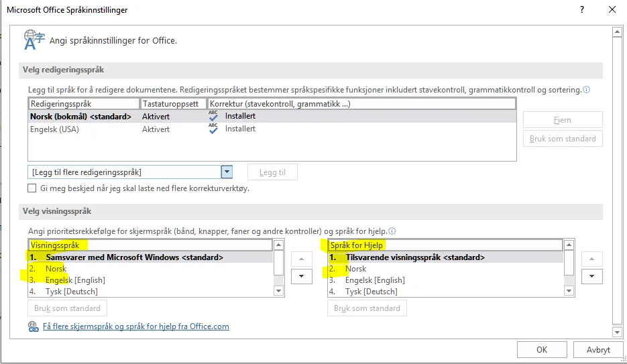The image size is (627, 364).
Task: Select 'Engelsk (USA)' editing language row
Action: [272, 129]
